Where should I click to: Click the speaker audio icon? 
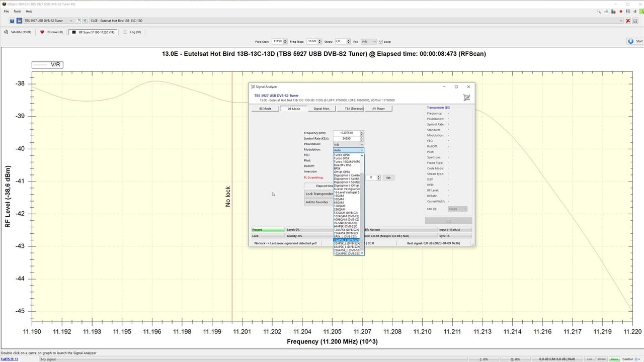click(635, 11)
